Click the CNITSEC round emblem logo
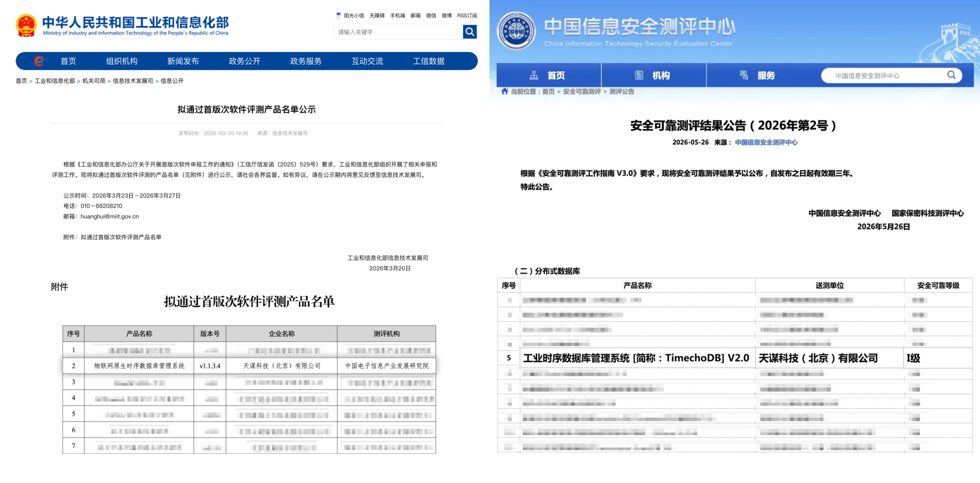Screen dimensions: 980x483 pos(517,30)
